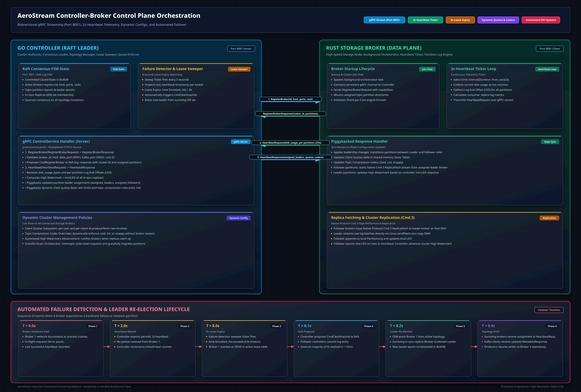The width and height of the screenshot is (581, 392).
Task: Click the orange Lease Sweeper tag
Action: click(x=239, y=69)
